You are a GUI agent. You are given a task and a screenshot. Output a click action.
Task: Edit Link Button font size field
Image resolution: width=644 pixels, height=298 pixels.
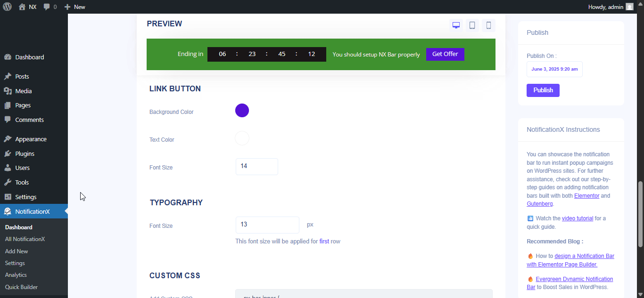[x=257, y=167]
